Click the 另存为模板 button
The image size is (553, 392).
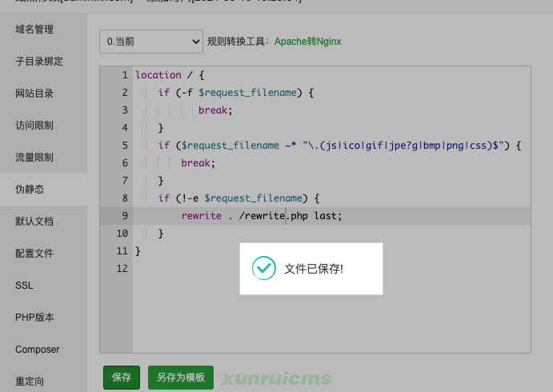pos(181,378)
